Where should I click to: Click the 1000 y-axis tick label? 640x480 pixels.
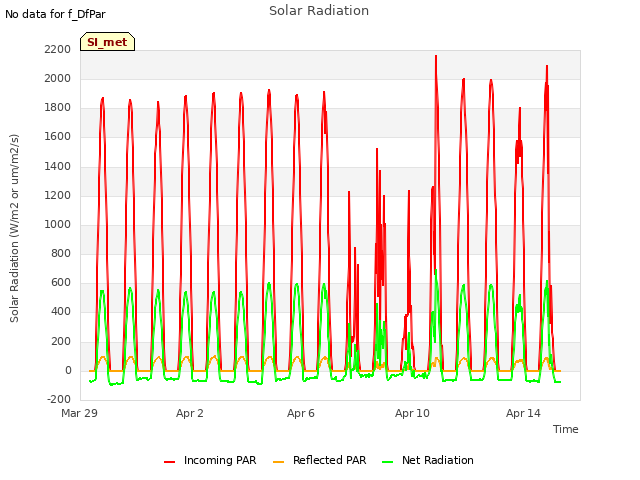[x=58, y=224]
